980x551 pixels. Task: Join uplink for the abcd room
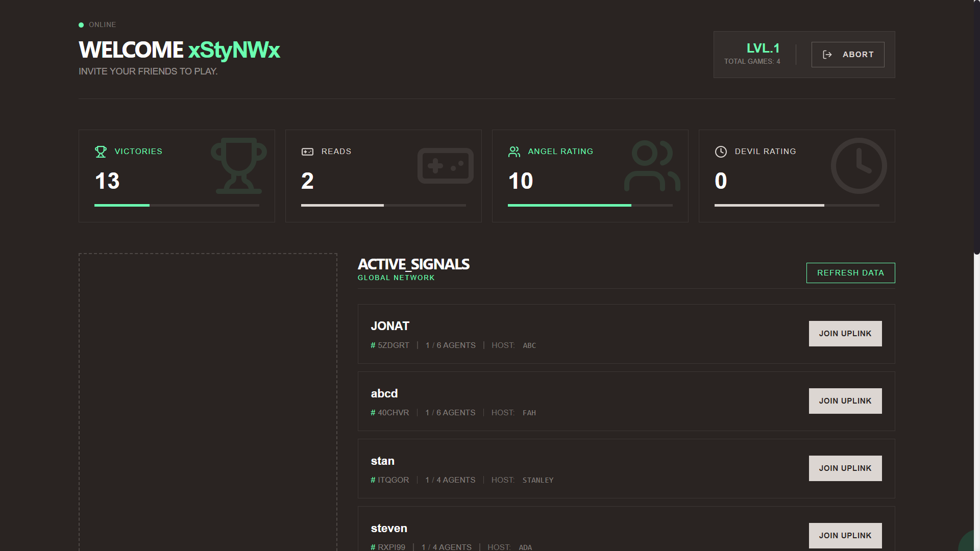click(x=845, y=401)
